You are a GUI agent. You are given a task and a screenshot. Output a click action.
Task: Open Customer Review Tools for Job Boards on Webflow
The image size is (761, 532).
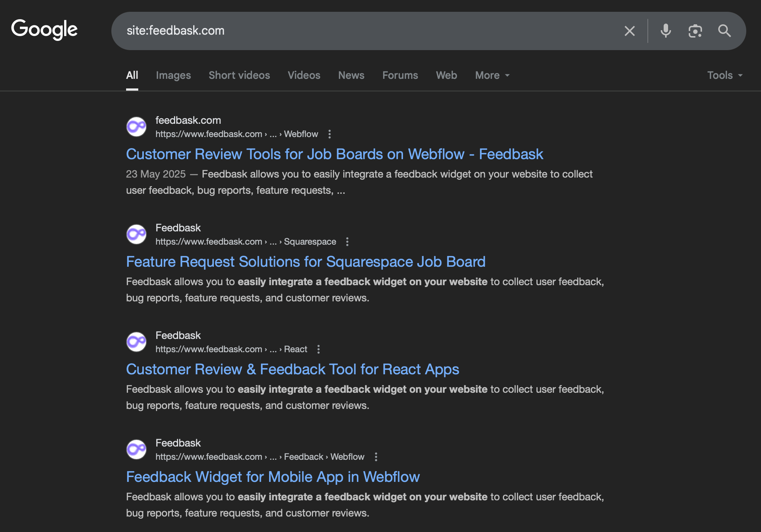click(x=334, y=154)
